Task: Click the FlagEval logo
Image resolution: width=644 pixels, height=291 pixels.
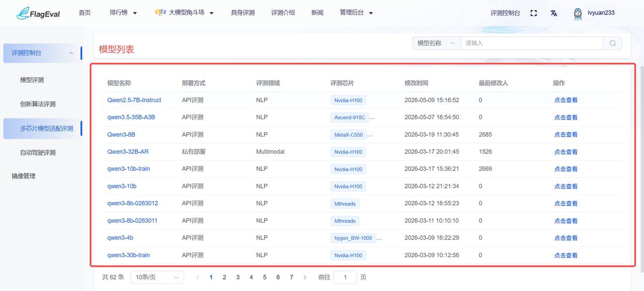Action: pos(38,13)
